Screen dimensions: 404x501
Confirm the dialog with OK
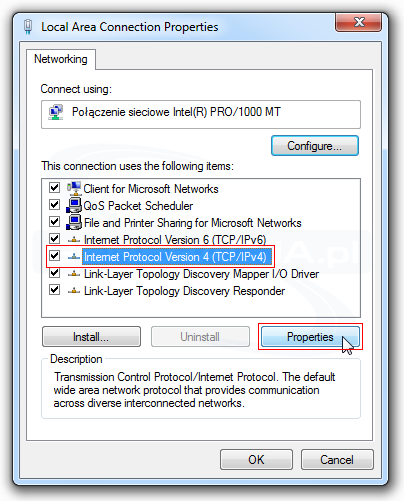(x=256, y=460)
